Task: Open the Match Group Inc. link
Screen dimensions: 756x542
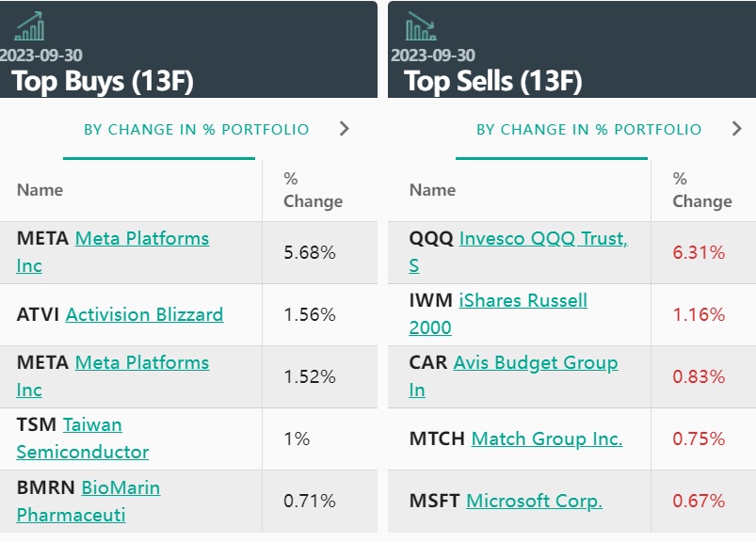Action: pos(546,438)
